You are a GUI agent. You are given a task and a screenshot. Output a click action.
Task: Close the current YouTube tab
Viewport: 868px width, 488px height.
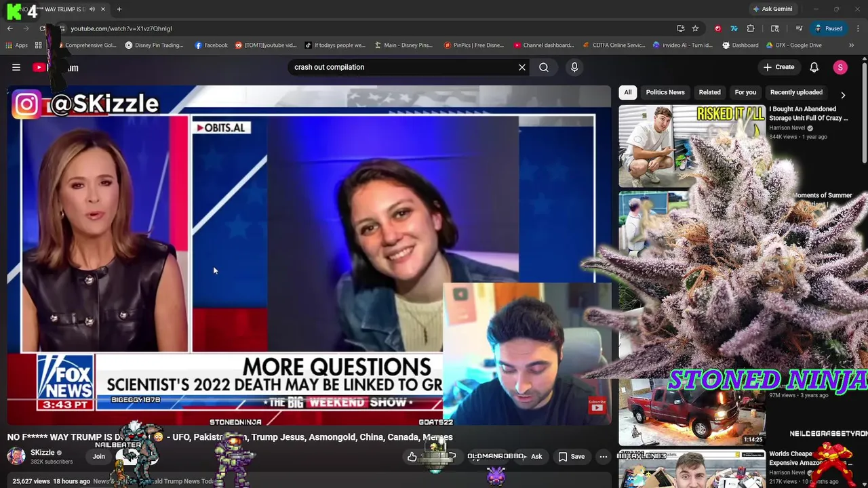pos(103,9)
